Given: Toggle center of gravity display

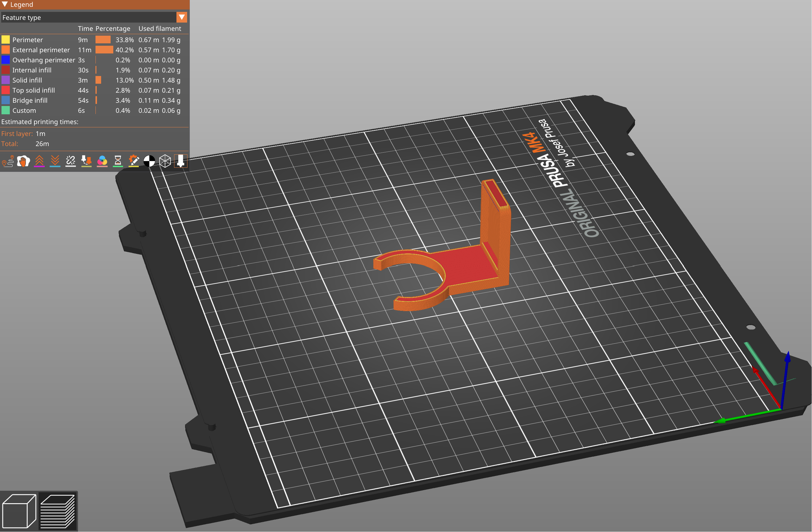Looking at the screenshot, I should click(x=149, y=161).
